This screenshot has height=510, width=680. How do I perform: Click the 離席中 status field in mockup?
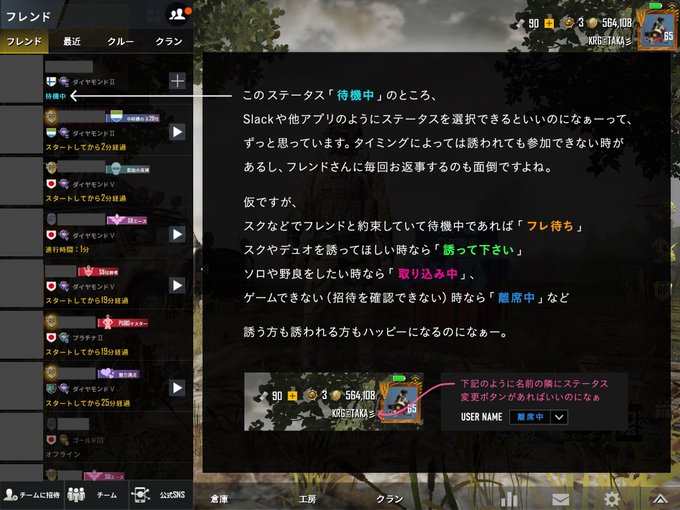pos(530,417)
